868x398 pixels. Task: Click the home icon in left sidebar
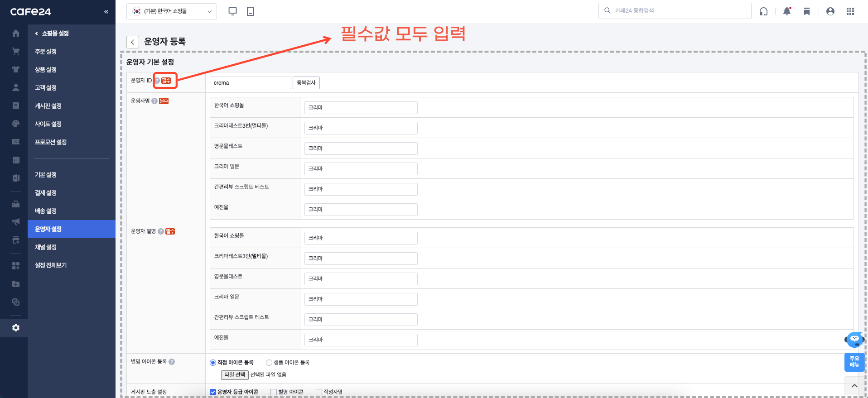[x=16, y=33]
